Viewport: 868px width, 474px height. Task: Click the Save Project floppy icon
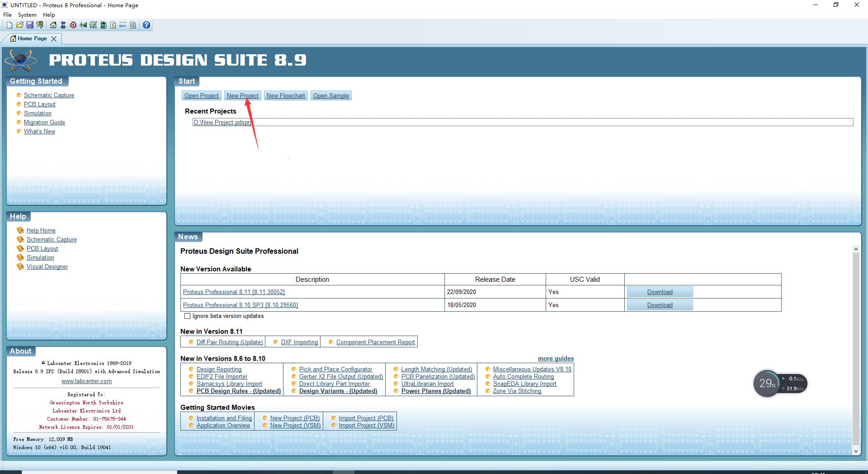(29, 25)
